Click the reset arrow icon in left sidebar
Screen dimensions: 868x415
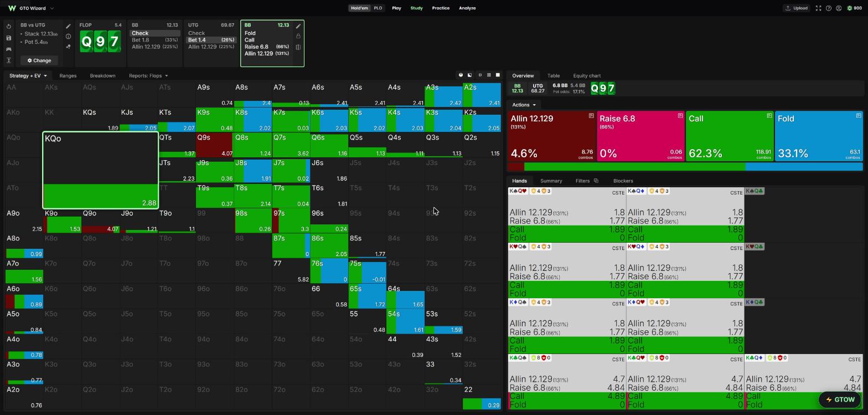pos(9,27)
